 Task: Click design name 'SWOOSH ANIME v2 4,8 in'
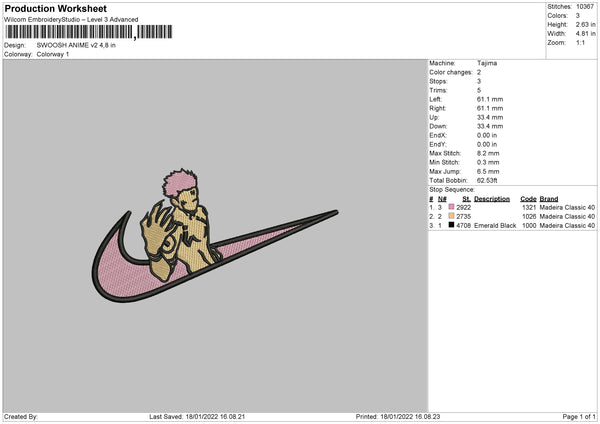tap(76, 45)
